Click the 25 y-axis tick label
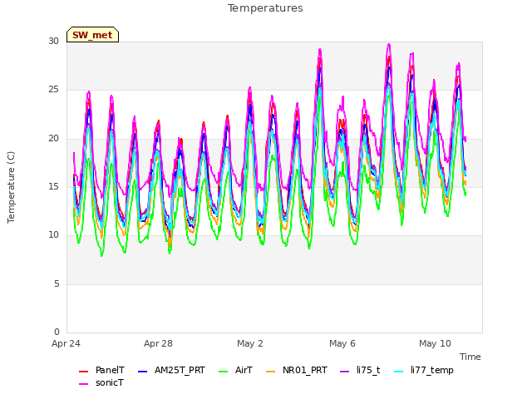532x399 pixels. (53, 90)
